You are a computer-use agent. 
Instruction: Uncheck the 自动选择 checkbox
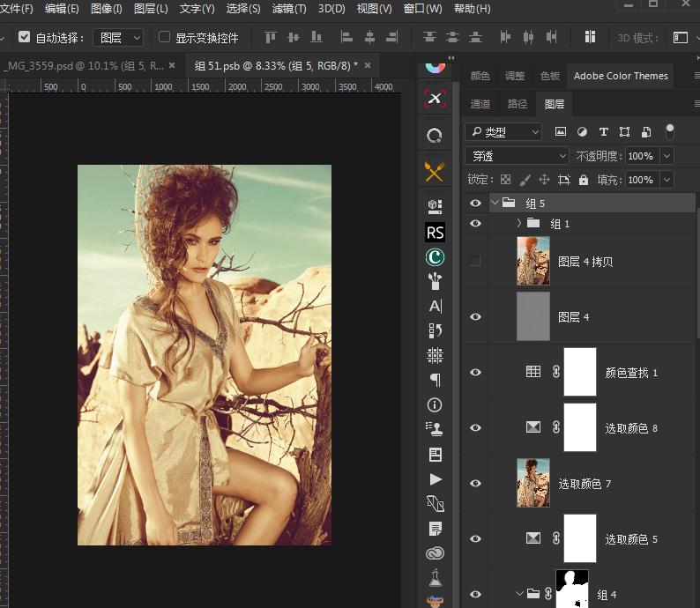pyautogui.click(x=24, y=38)
